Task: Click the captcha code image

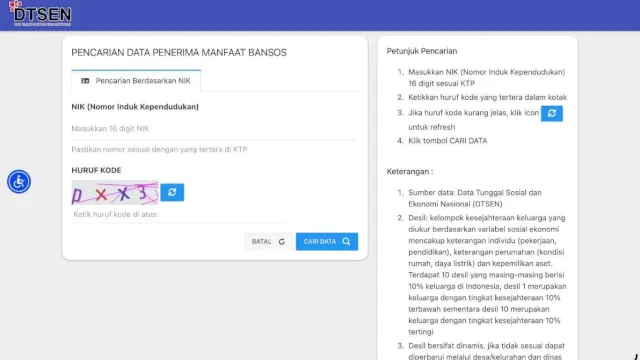Action: click(115, 192)
